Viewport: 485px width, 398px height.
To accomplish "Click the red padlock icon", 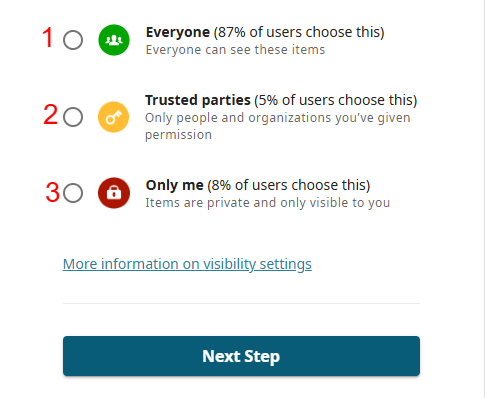I will point(114,193).
